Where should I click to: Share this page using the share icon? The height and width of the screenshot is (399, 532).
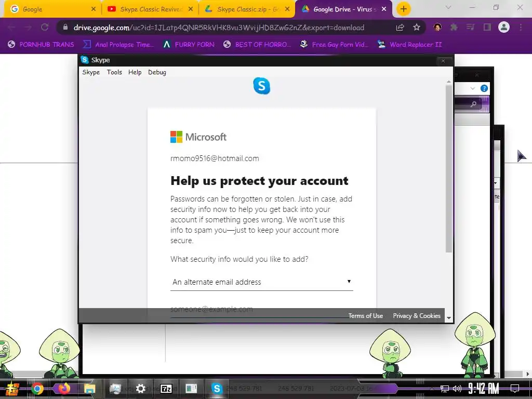coord(400,28)
